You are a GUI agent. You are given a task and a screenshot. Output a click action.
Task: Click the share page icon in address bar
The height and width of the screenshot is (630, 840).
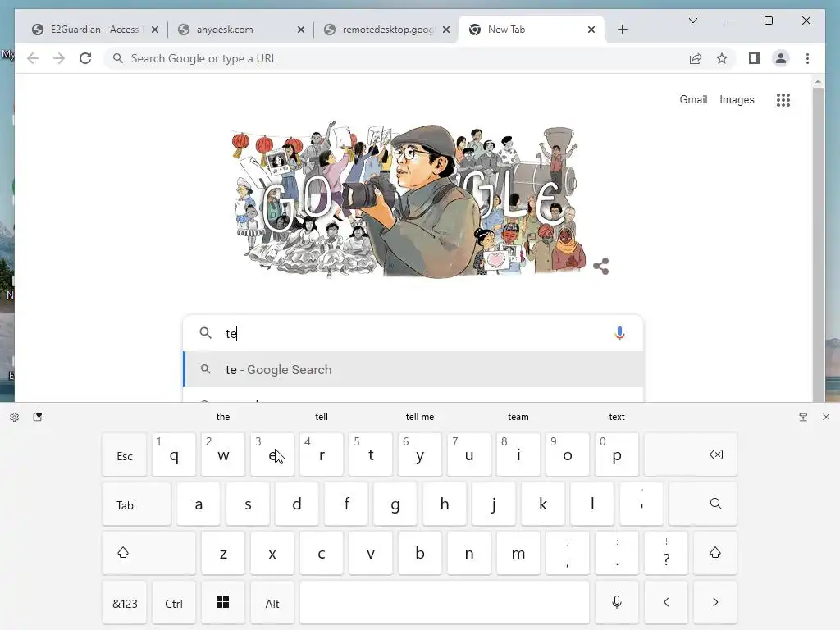coord(696,58)
